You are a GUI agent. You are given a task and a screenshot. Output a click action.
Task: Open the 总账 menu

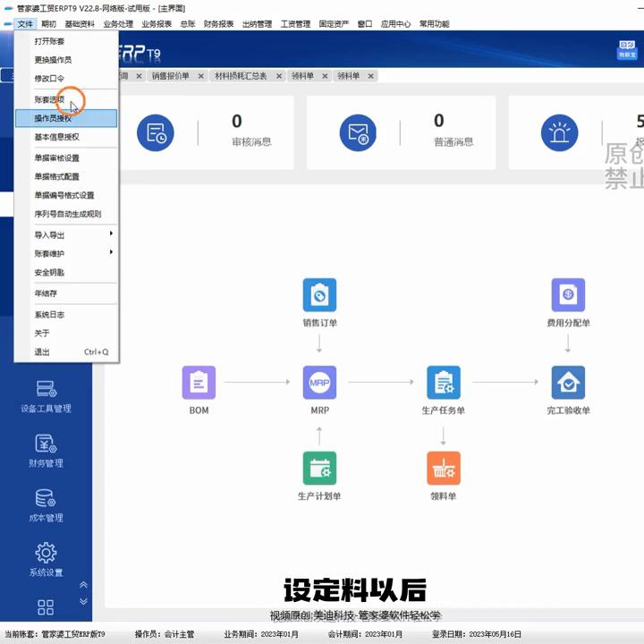[188, 24]
